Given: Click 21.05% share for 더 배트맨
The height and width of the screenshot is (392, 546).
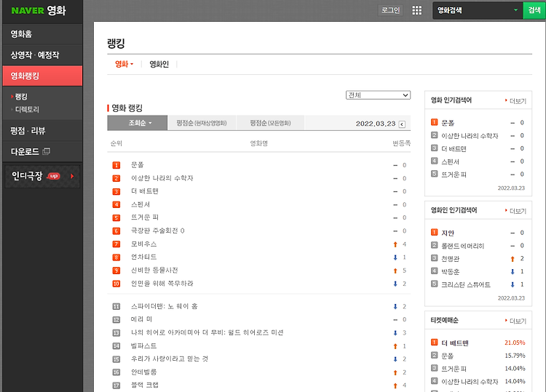Looking at the screenshot, I should tap(515, 343).
